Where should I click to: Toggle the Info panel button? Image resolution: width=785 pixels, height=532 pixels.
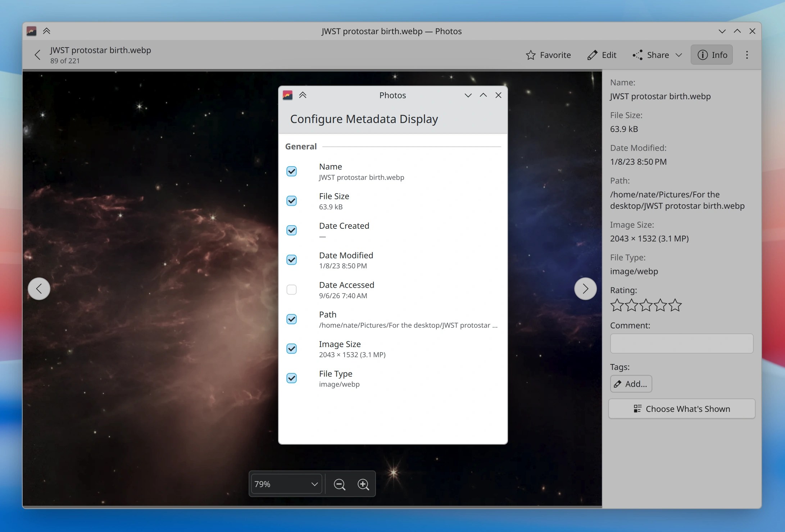coord(712,55)
